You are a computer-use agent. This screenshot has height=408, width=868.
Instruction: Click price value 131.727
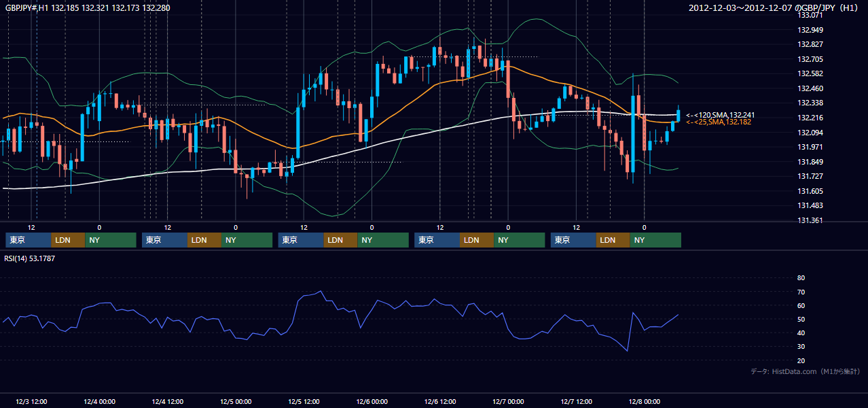(x=810, y=176)
